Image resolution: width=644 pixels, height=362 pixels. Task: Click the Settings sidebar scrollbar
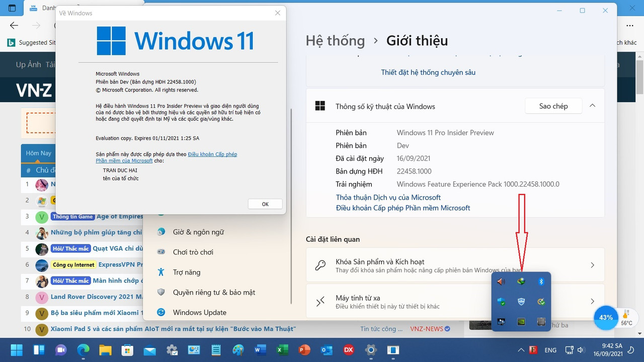click(291, 206)
